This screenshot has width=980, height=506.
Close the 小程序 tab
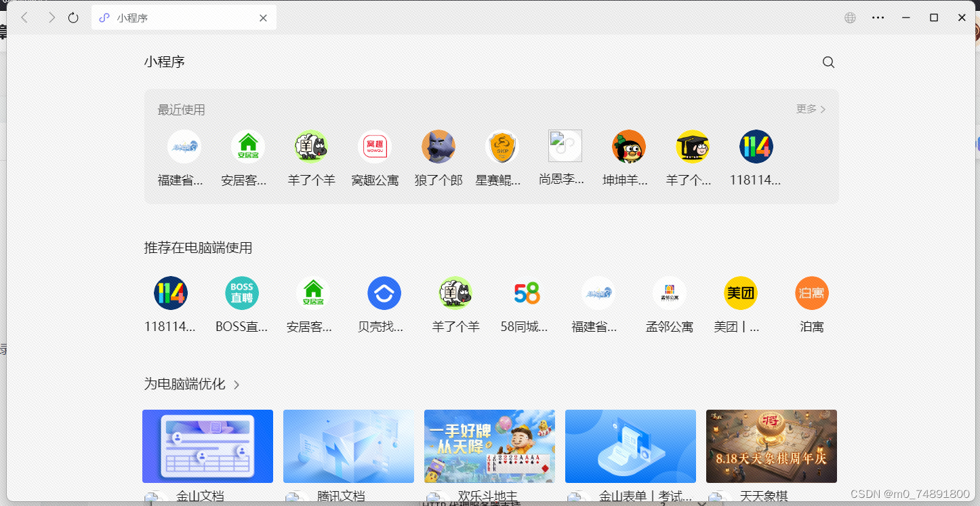[x=263, y=18]
